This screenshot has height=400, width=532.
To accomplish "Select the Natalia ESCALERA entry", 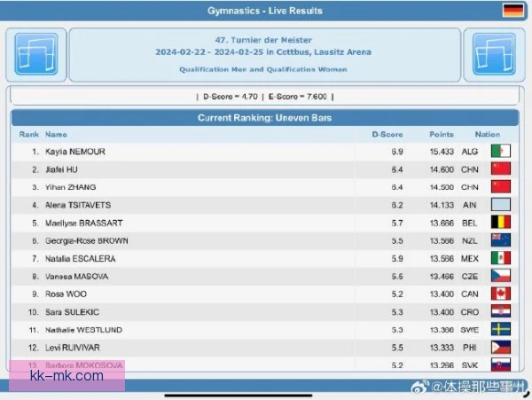I will [81, 258].
